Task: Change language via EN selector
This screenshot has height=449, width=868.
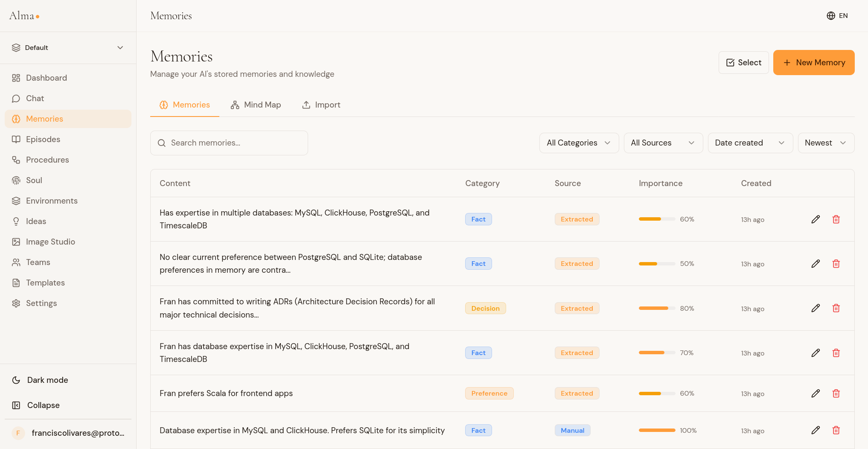Action: pyautogui.click(x=837, y=16)
